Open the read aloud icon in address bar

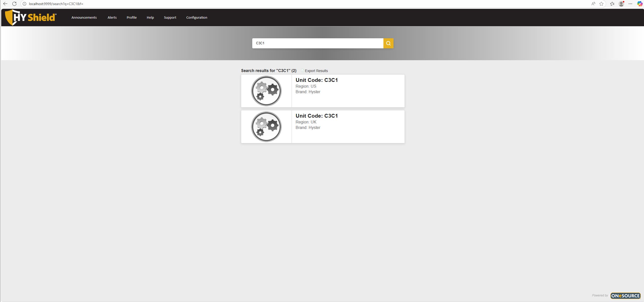point(593,4)
